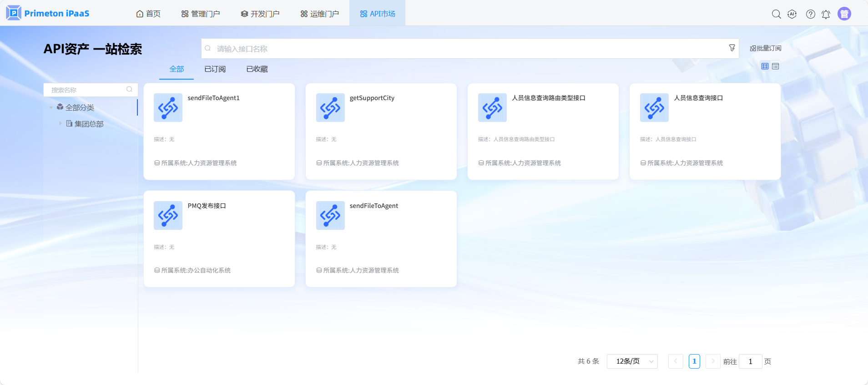868x385 pixels.
Task: Click the 'API资产 一站检索' heading
Action: coord(93,49)
